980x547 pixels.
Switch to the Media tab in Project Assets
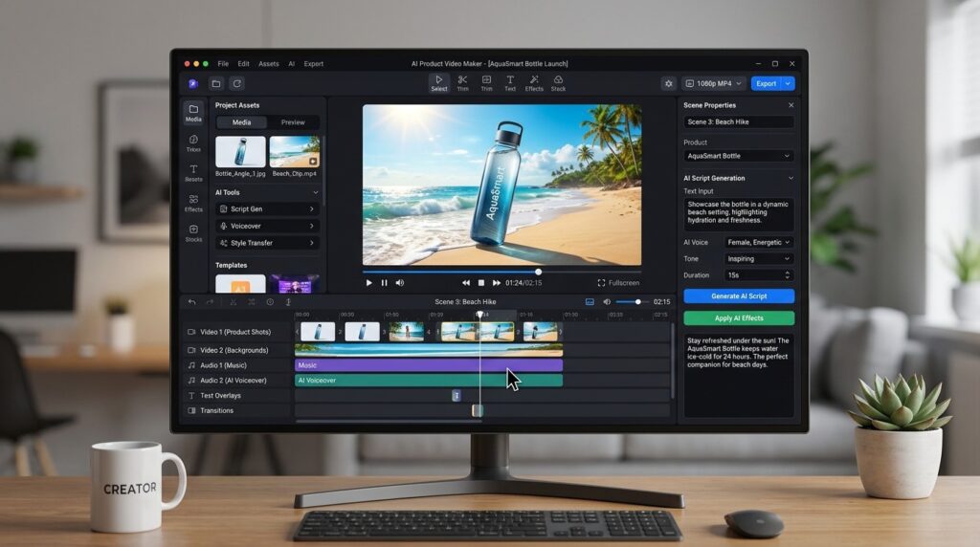tap(241, 122)
